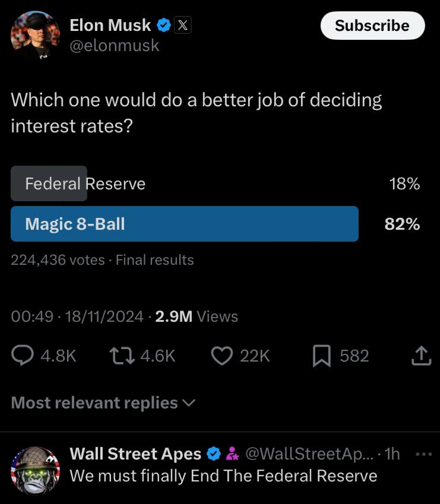The height and width of the screenshot is (504, 440).
Task: Click the purple subscriber badge icon
Action: pos(232,454)
